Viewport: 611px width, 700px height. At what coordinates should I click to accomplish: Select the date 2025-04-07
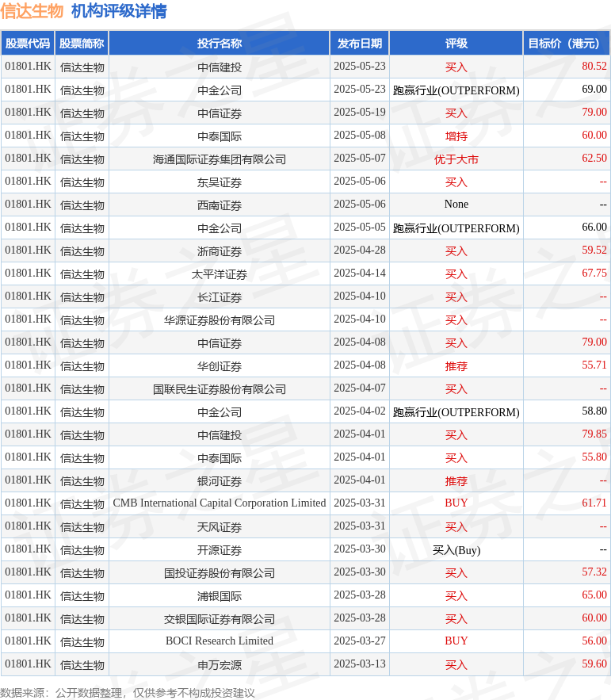click(x=359, y=388)
